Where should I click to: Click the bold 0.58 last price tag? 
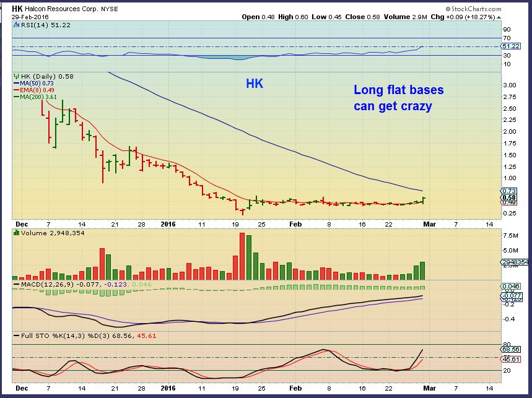tap(509, 197)
